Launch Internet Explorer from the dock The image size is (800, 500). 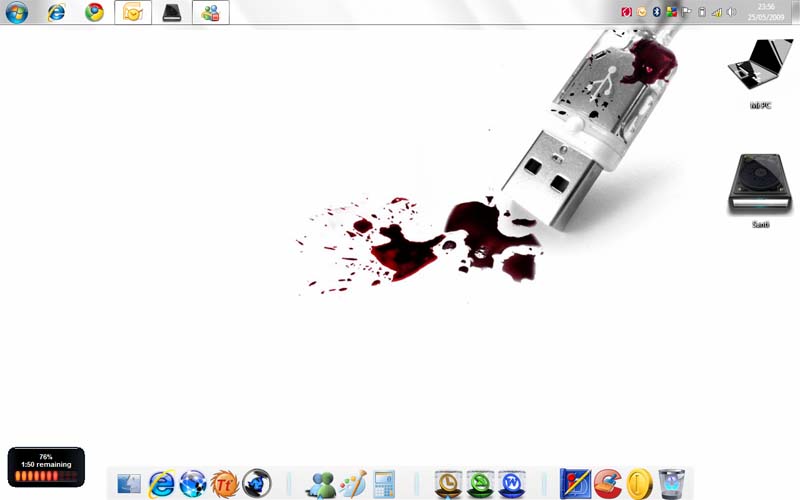coord(161,483)
